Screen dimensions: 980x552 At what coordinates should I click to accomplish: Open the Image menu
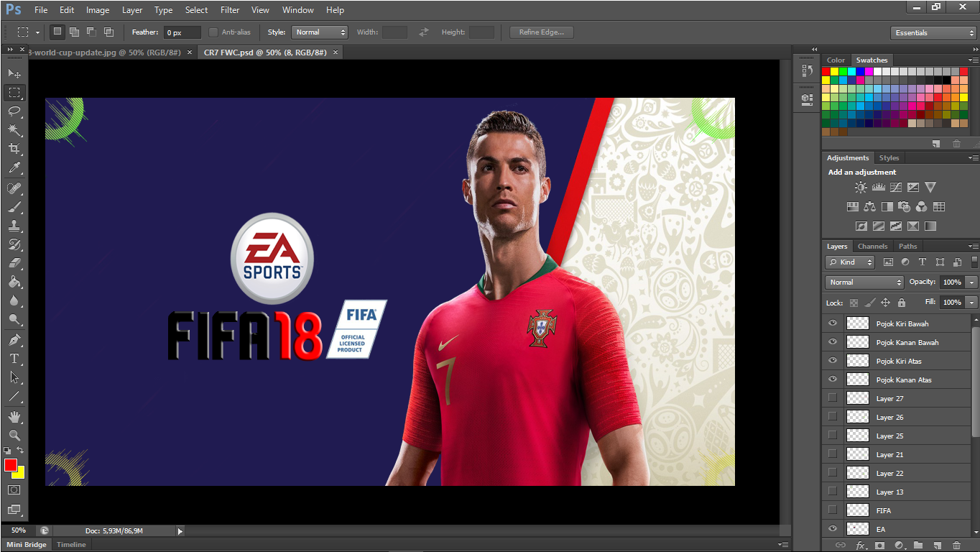(x=98, y=10)
